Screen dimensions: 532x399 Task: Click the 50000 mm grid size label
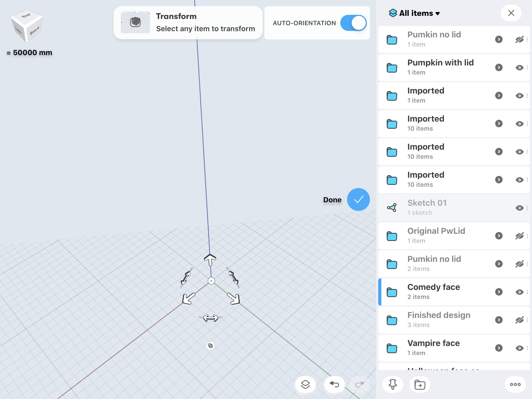pos(32,52)
